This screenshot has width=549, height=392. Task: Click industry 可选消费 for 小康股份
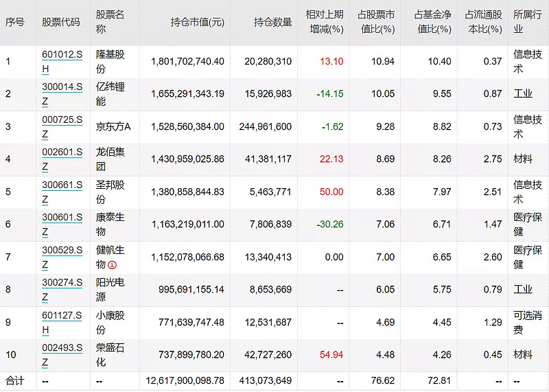tap(527, 322)
